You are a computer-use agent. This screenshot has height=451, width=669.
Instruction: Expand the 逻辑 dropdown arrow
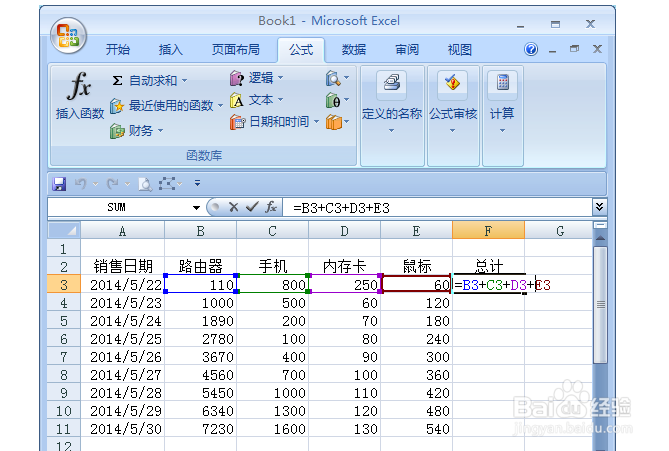tap(280, 78)
